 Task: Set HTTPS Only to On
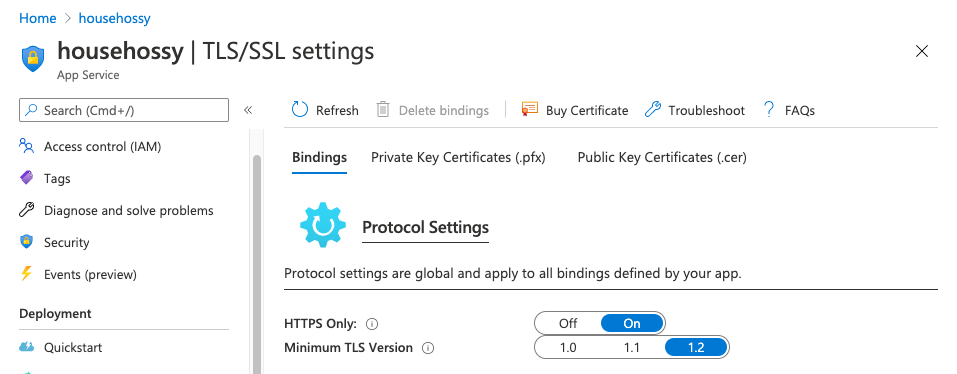click(x=632, y=323)
